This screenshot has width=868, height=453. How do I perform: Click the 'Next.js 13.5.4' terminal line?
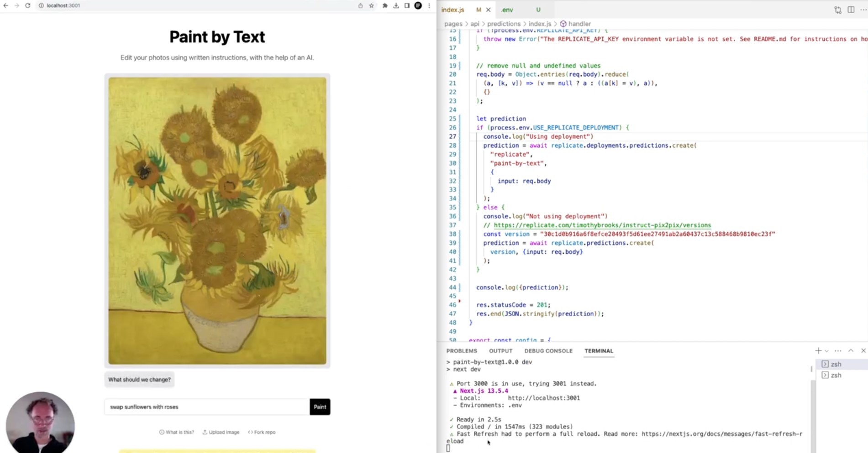pos(480,391)
